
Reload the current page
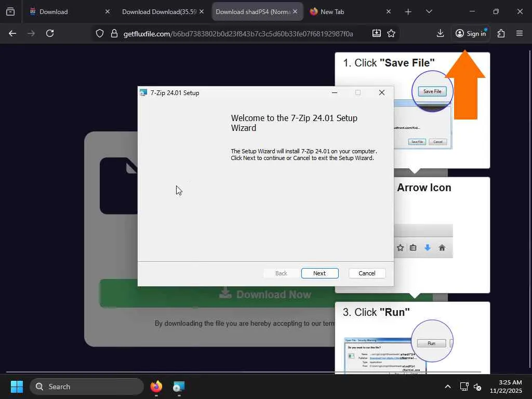pyautogui.click(x=50, y=33)
